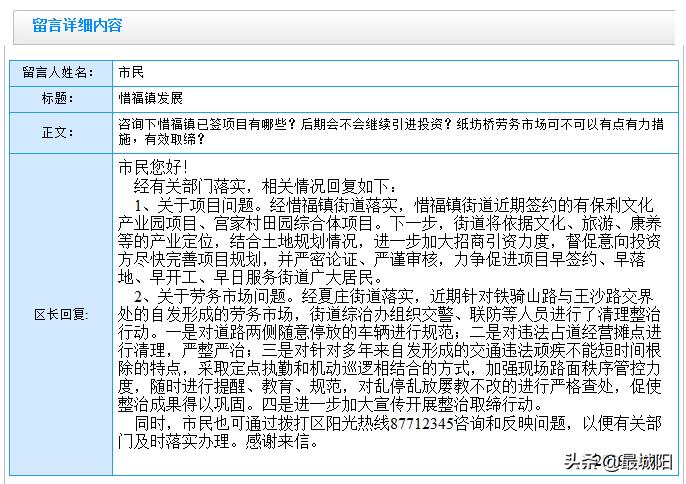Click the 市民 name value
Viewport: 686px width, 484px height.
click(x=131, y=73)
